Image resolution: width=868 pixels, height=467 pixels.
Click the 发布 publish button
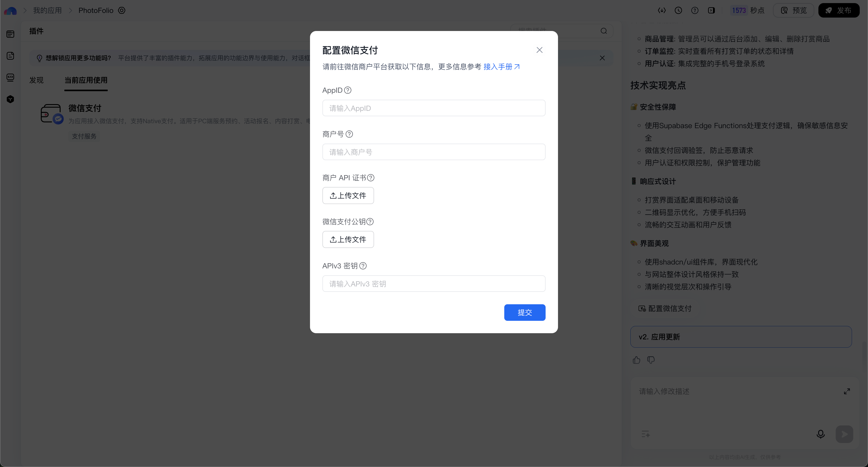pos(839,10)
